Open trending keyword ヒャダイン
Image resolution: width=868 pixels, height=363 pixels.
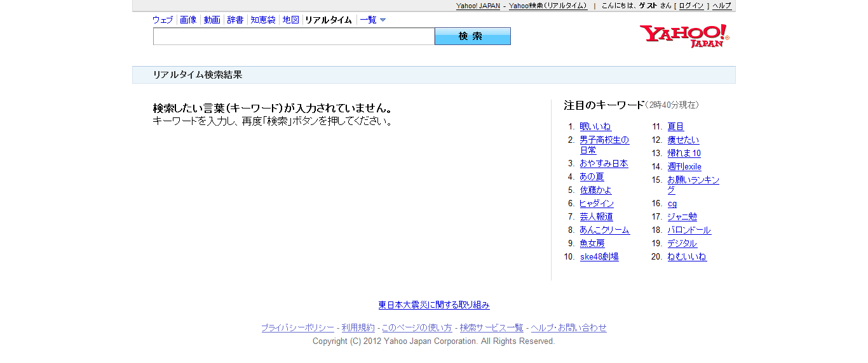click(597, 204)
